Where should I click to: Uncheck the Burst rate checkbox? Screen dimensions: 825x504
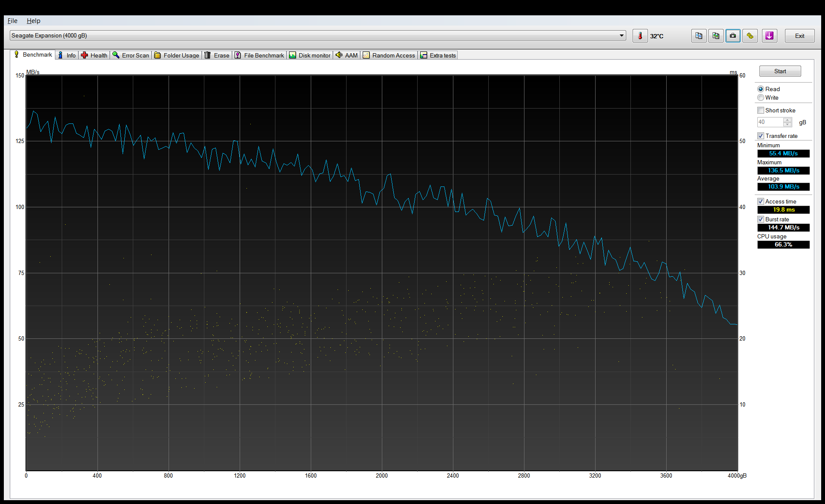761,219
